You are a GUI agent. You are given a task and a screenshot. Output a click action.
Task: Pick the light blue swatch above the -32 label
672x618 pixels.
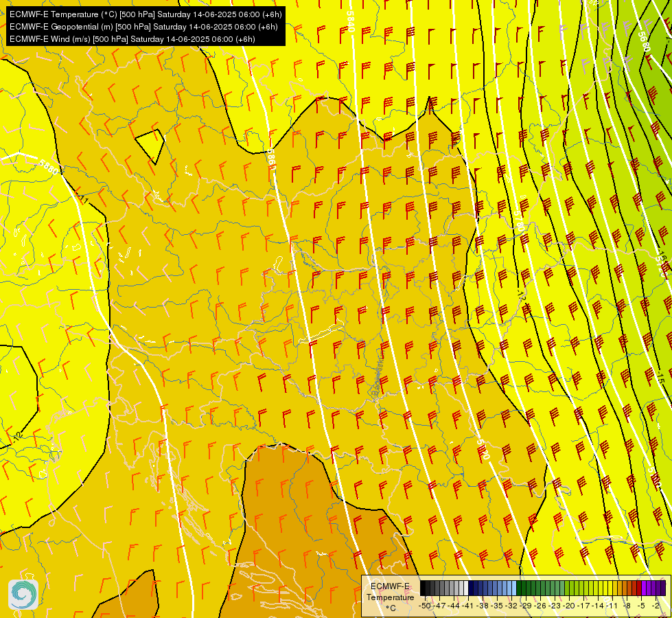(x=514, y=588)
